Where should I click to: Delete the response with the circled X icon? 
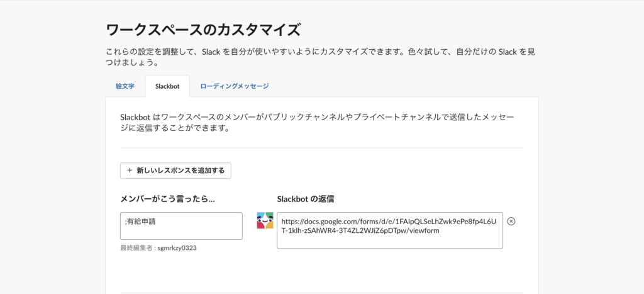[511, 221]
